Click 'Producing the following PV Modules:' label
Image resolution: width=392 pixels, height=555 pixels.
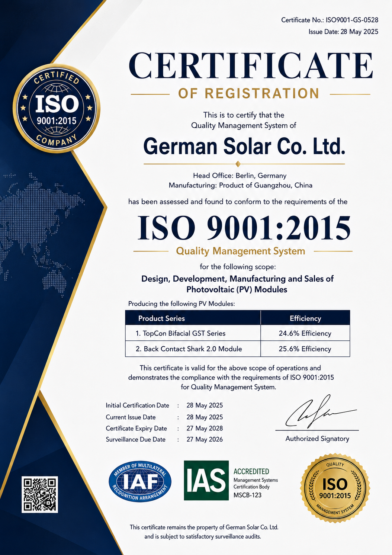tap(181, 304)
